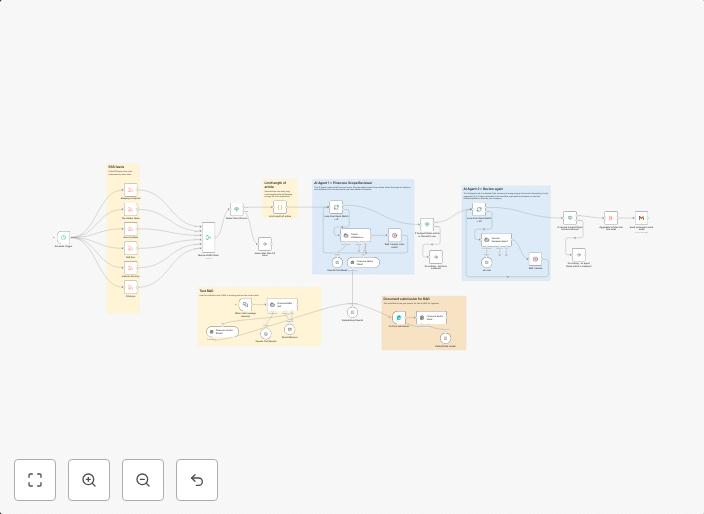The height and width of the screenshot is (514, 704).
Task: Open the red Aggregate articles node
Action: pyautogui.click(x=611, y=218)
